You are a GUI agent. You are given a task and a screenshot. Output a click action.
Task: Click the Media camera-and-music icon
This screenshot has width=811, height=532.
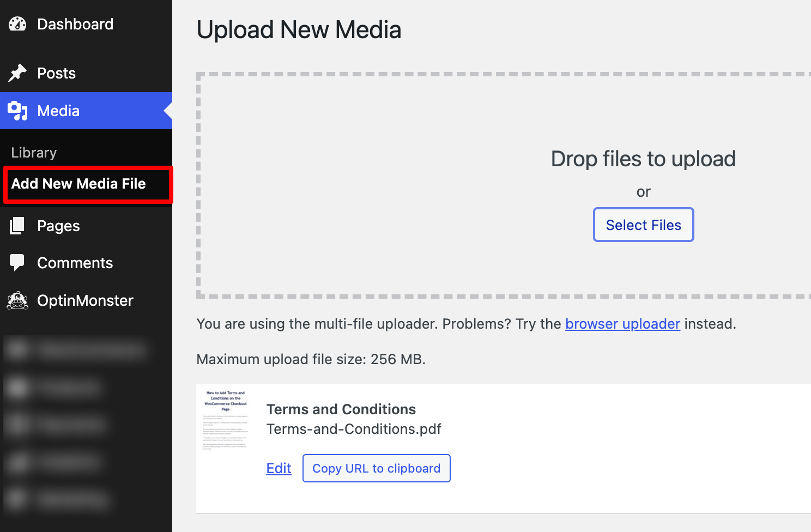pos(17,111)
